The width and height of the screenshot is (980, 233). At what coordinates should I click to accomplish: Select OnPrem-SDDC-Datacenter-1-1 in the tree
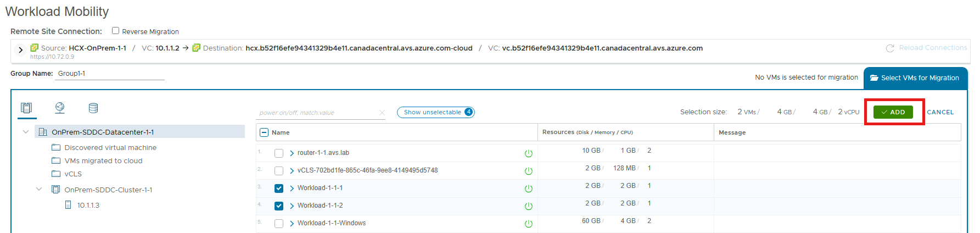pos(103,132)
